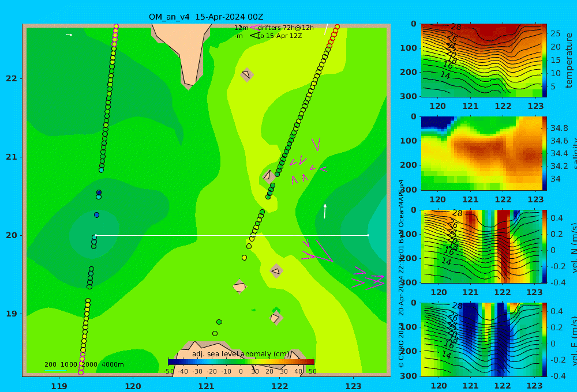Click the two circles near 121, latitude 18.8

217,327
